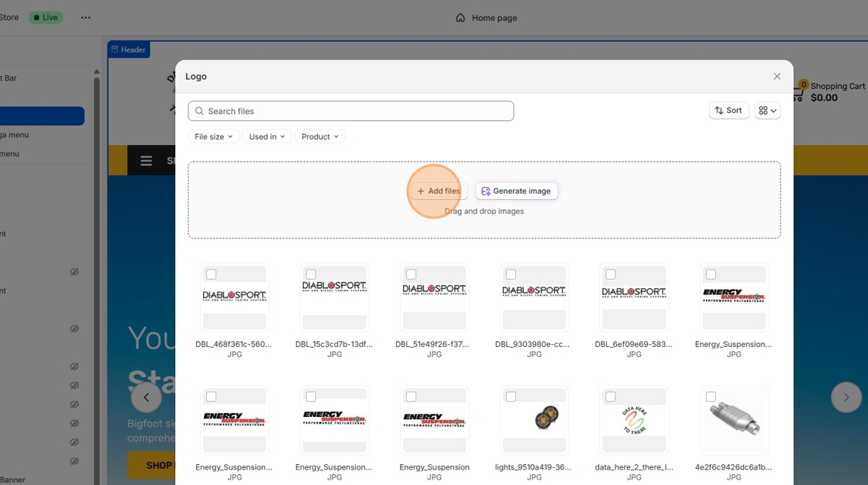Click the search magnifier icon

pyautogui.click(x=199, y=111)
